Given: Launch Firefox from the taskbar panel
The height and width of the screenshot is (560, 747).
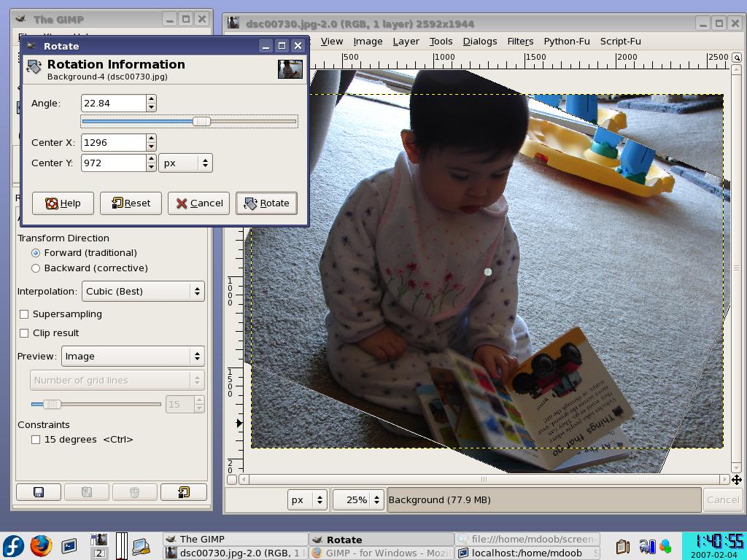Looking at the screenshot, I should (41, 545).
